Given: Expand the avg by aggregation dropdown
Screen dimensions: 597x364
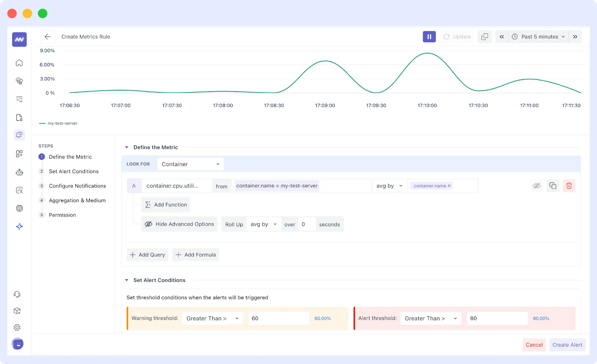Looking at the screenshot, I should coord(389,185).
